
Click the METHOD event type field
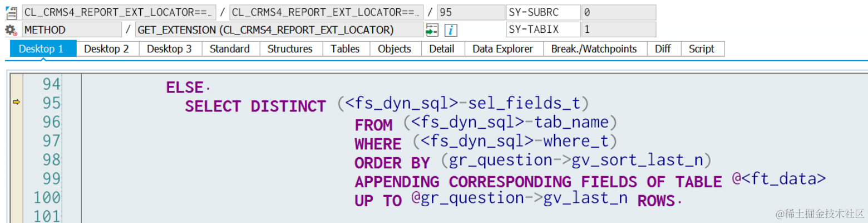(72, 30)
